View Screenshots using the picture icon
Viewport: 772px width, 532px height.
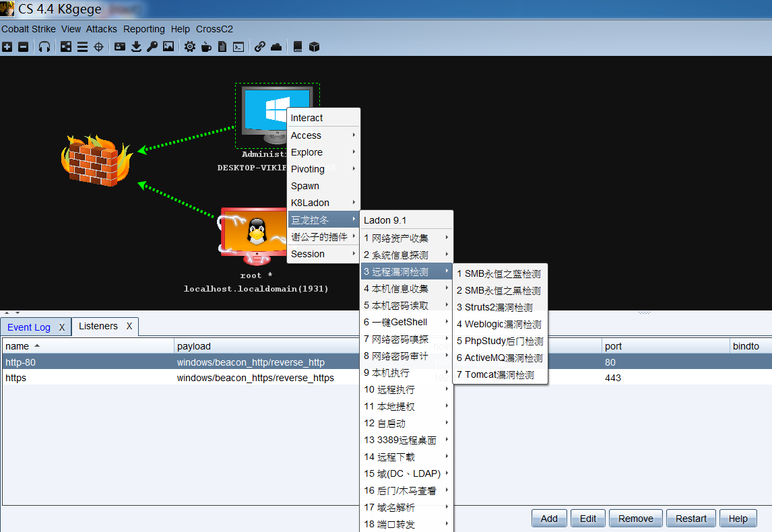pyautogui.click(x=168, y=46)
